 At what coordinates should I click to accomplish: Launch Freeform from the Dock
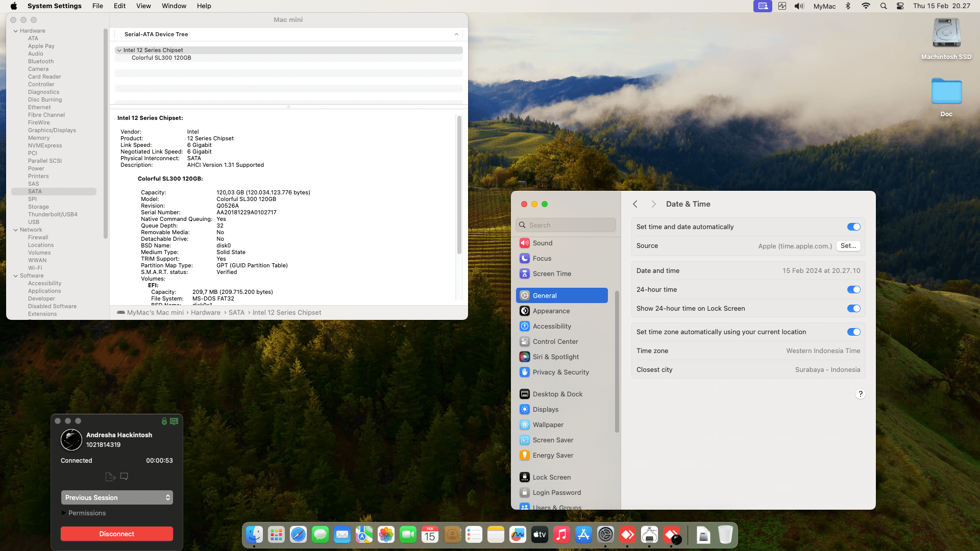tap(518, 535)
